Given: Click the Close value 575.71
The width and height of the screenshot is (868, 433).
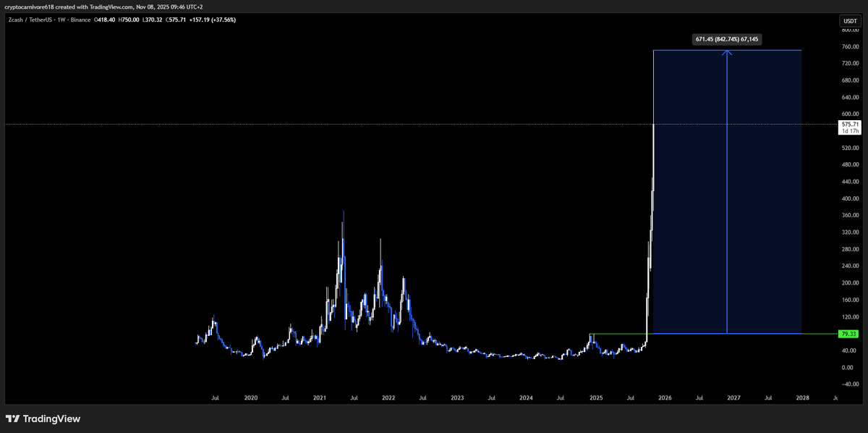Looking at the screenshot, I should click(177, 20).
